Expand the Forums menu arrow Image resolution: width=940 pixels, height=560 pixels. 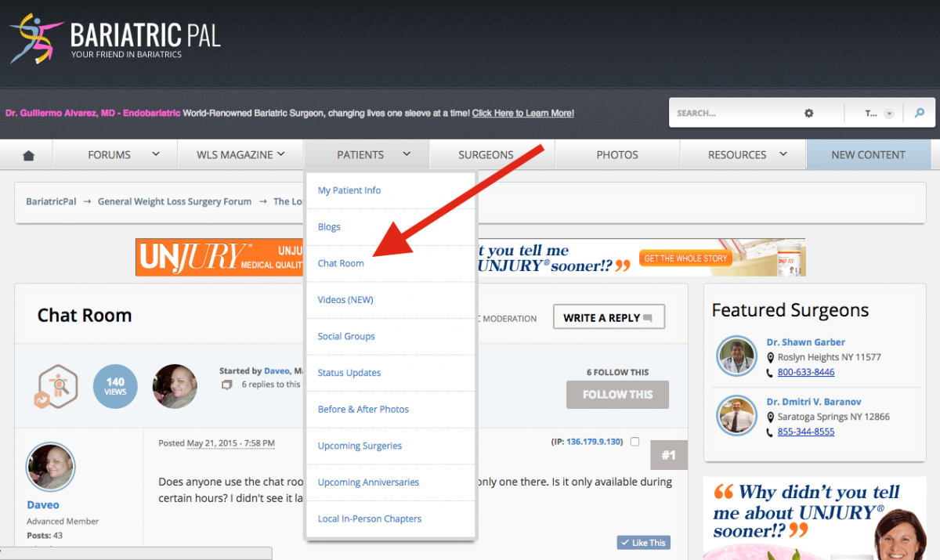[155, 154]
